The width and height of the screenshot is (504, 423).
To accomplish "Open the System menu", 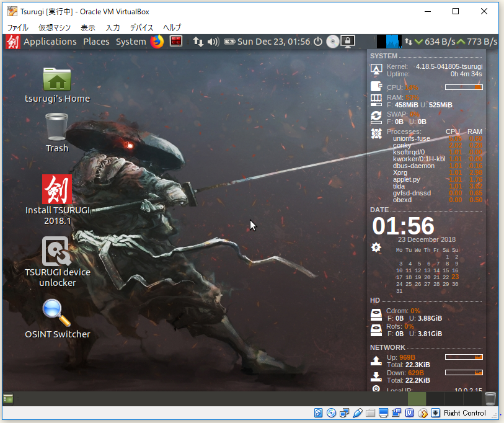I will 131,42.
